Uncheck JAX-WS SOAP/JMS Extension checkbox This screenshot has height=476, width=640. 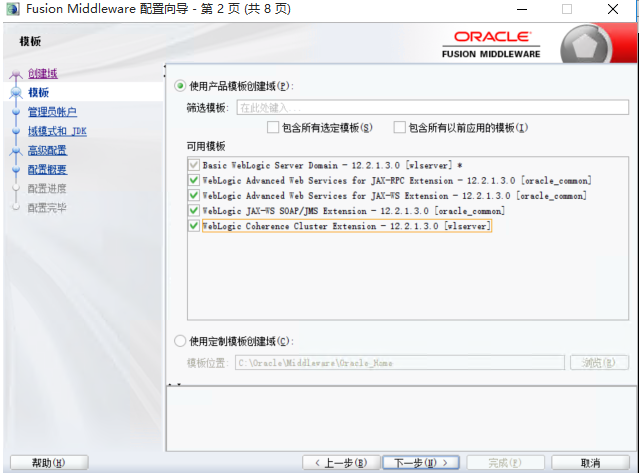point(194,211)
